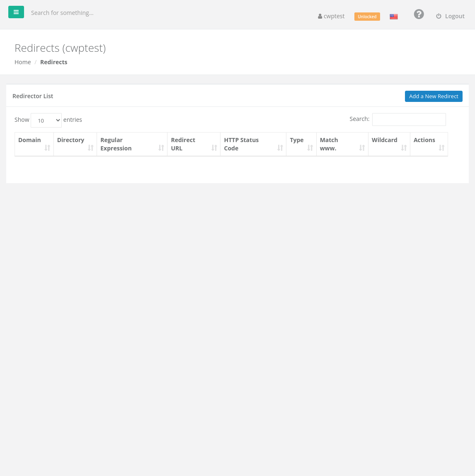Click the cwptest user account link
475x476 pixels.
click(331, 16)
